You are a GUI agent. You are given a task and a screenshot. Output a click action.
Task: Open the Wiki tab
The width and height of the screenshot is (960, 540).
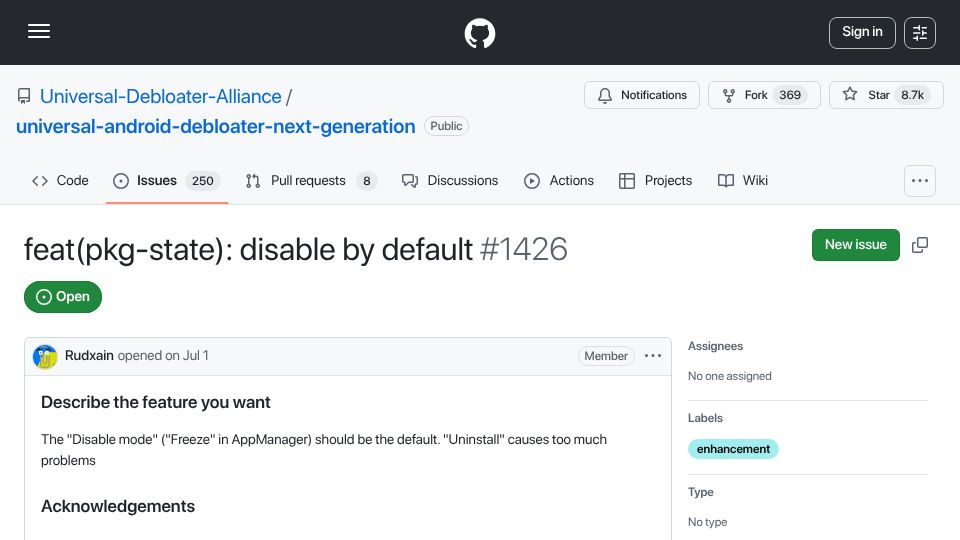(743, 181)
